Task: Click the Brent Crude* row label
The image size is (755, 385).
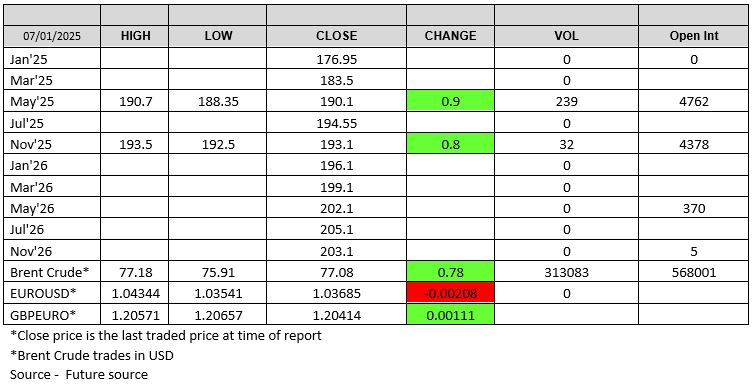Action: (x=50, y=272)
